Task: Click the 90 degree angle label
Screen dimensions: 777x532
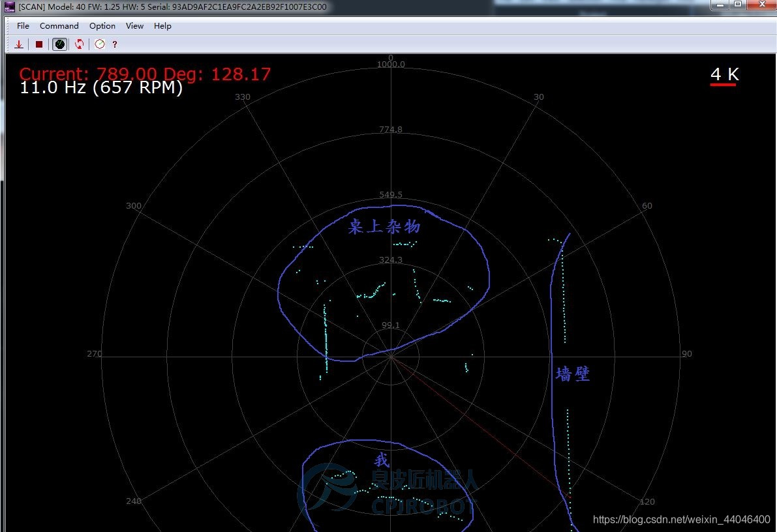Action: pyautogui.click(x=687, y=353)
